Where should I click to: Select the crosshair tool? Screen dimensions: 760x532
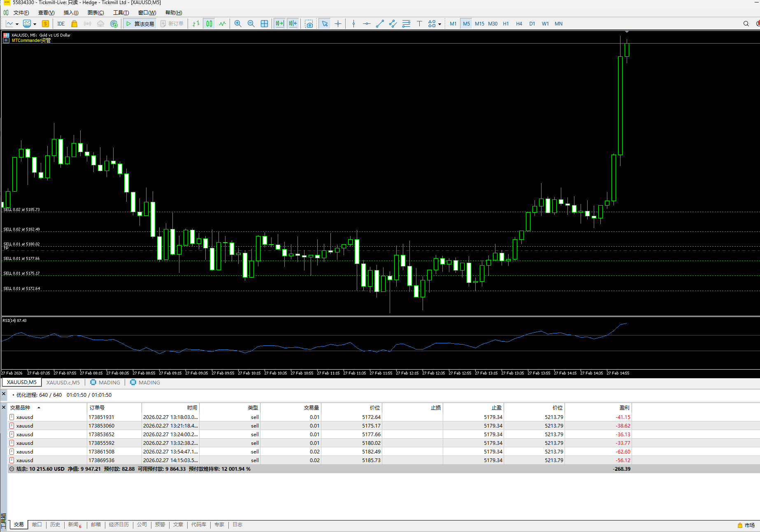(338, 24)
